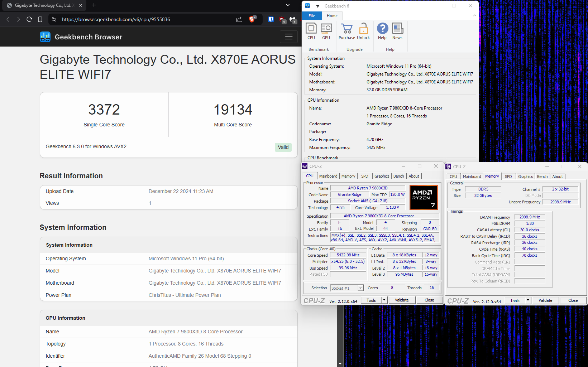Open Tools dropdown arrow in left CPU-Z
This screenshot has height=367, width=588.
tap(384, 300)
